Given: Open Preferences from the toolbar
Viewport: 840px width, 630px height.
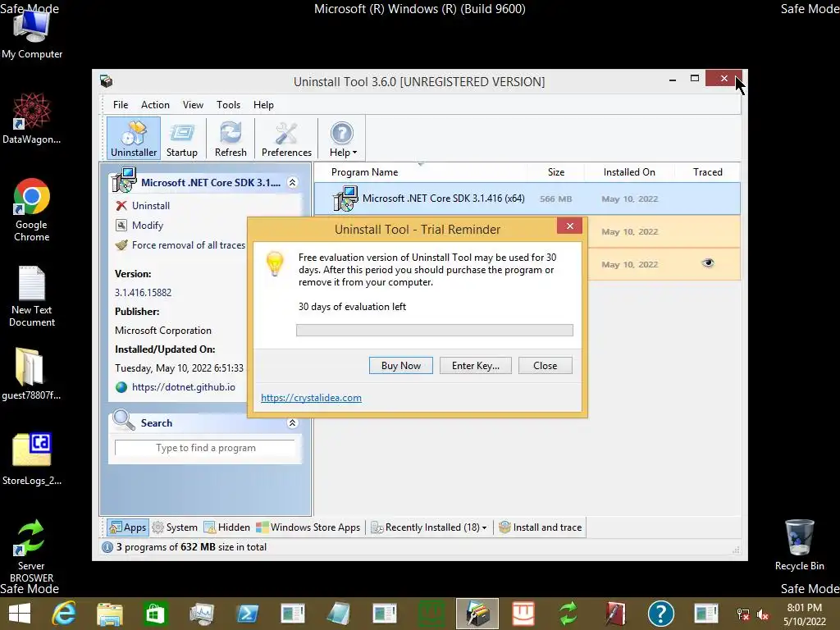Looking at the screenshot, I should 286,138.
